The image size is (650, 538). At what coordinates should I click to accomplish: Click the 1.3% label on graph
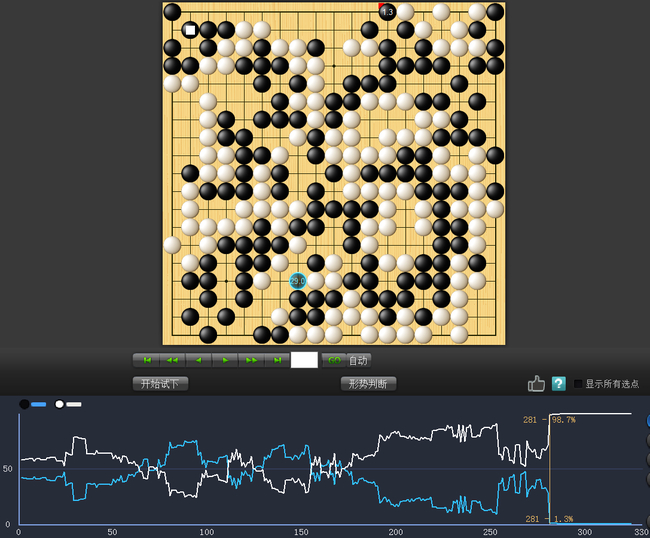point(564,519)
